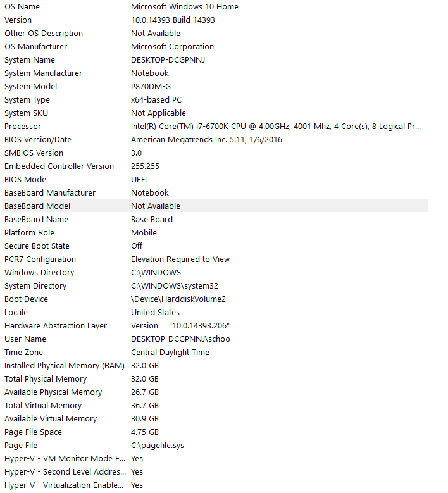Select the Embedded Controller Version label
Image resolution: width=448 pixels, height=493 pixels.
(59, 166)
